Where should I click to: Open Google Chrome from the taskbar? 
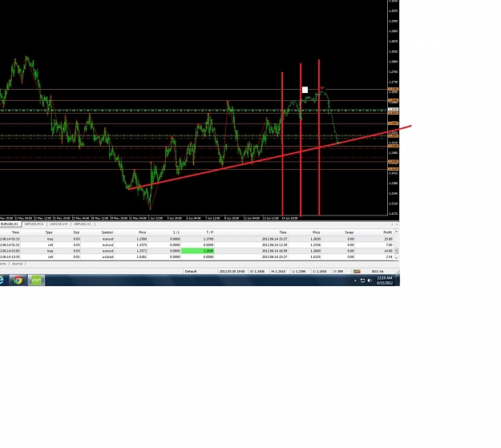point(18,281)
